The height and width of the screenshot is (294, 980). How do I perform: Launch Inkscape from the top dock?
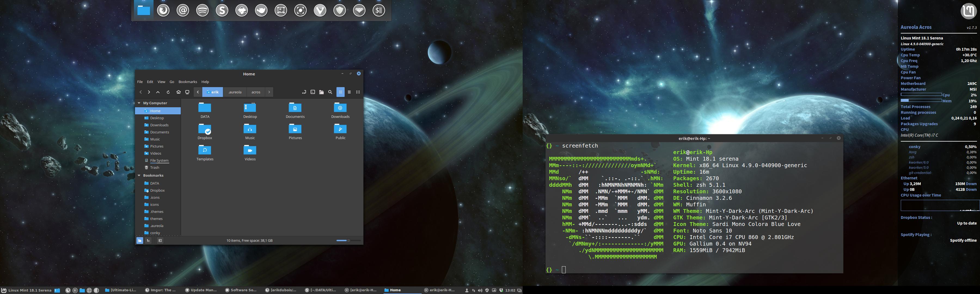[241, 10]
